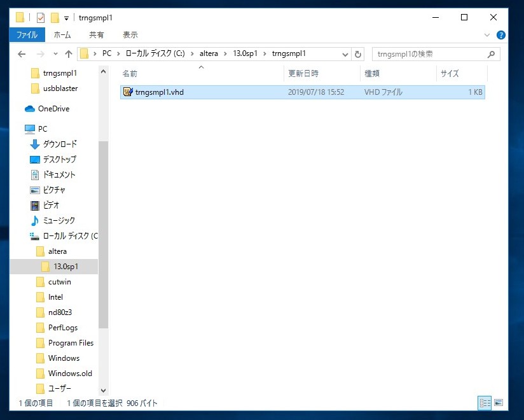Click the navigation pane scroll-up arrow
524x420 pixels.
pyautogui.click(x=103, y=71)
